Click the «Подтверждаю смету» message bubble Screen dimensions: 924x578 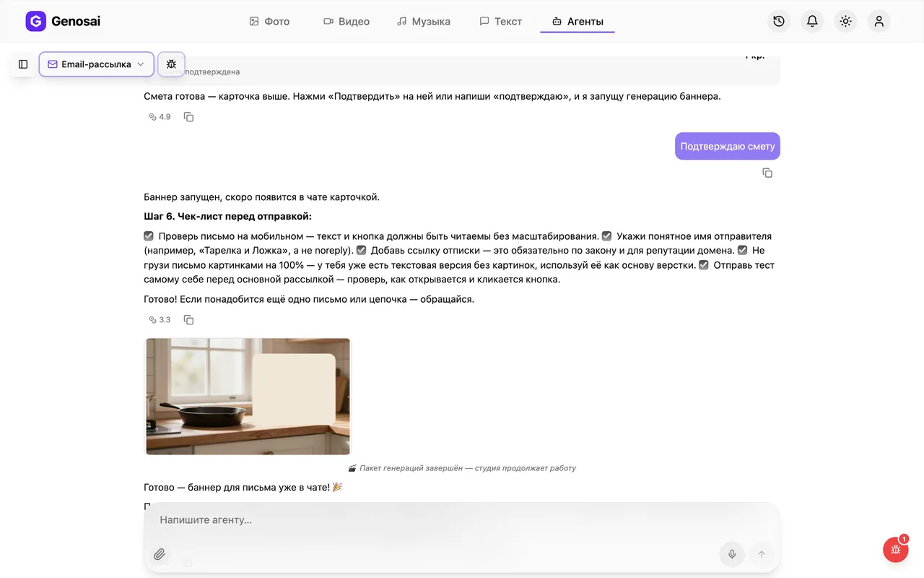728,146
